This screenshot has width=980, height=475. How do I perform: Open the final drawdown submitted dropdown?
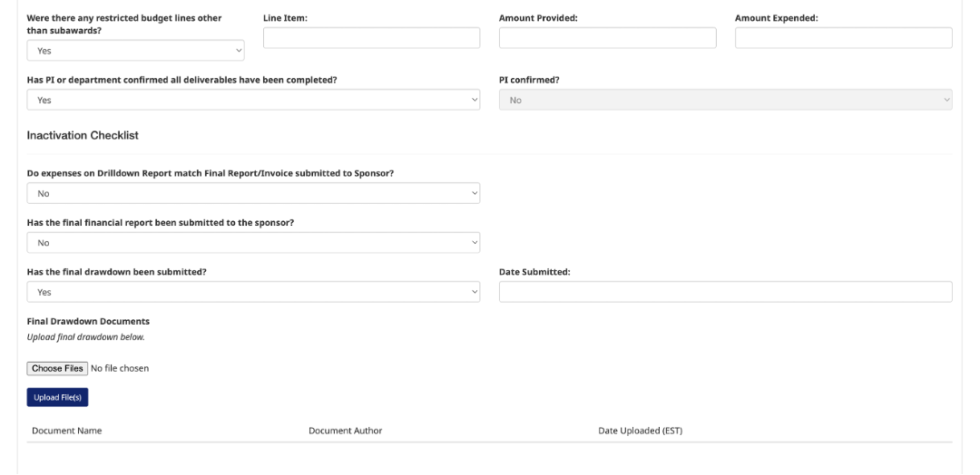click(x=253, y=292)
